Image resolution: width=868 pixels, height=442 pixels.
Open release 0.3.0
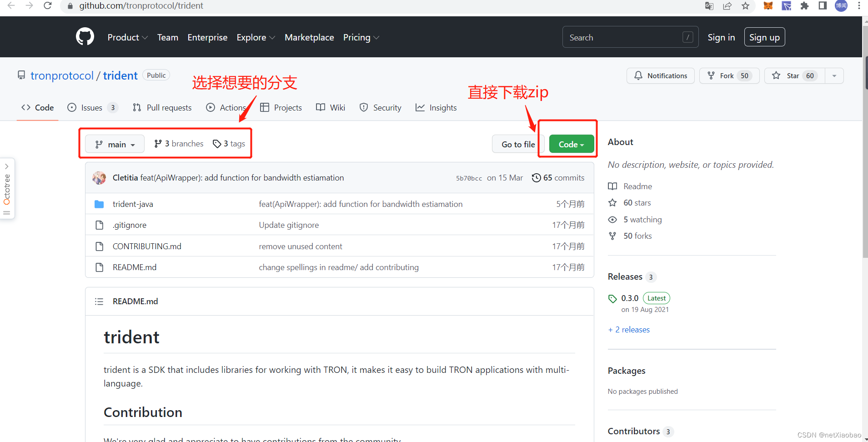click(x=630, y=298)
